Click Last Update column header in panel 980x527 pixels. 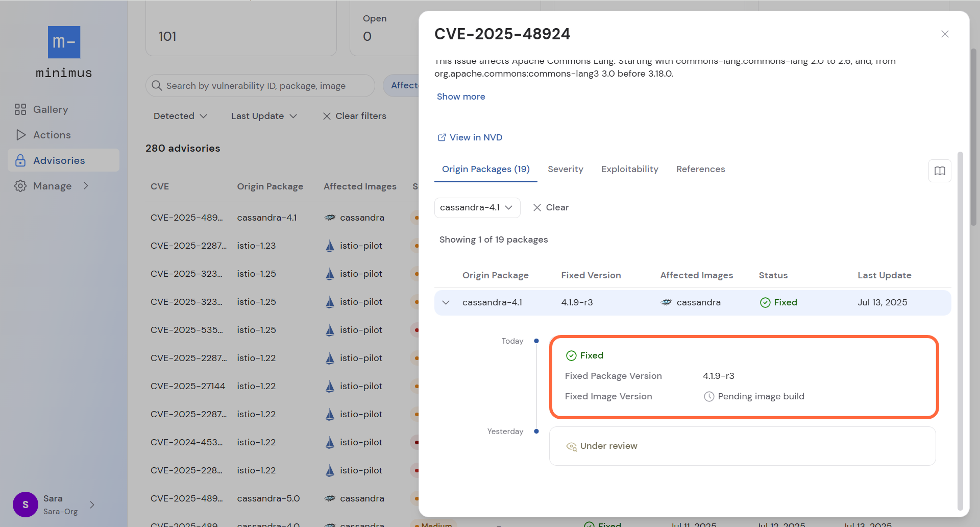click(x=885, y=275)
